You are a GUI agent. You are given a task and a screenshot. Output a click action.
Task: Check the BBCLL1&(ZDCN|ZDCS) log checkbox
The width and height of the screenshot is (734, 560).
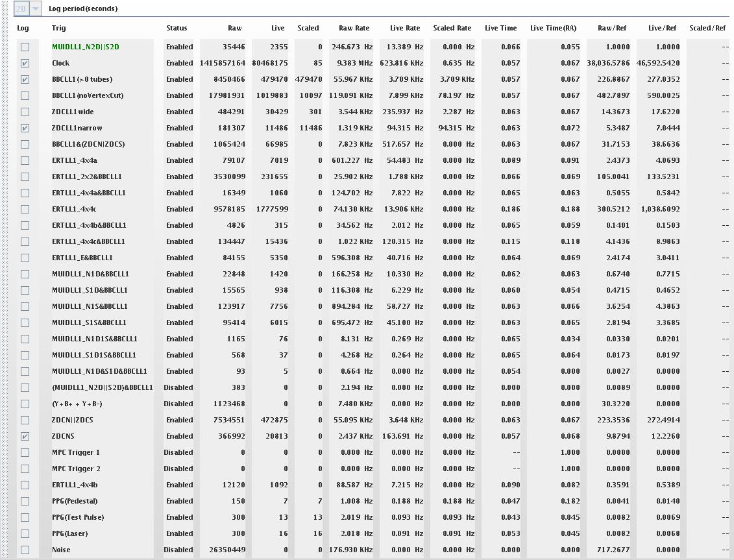[x=25, y=144]
